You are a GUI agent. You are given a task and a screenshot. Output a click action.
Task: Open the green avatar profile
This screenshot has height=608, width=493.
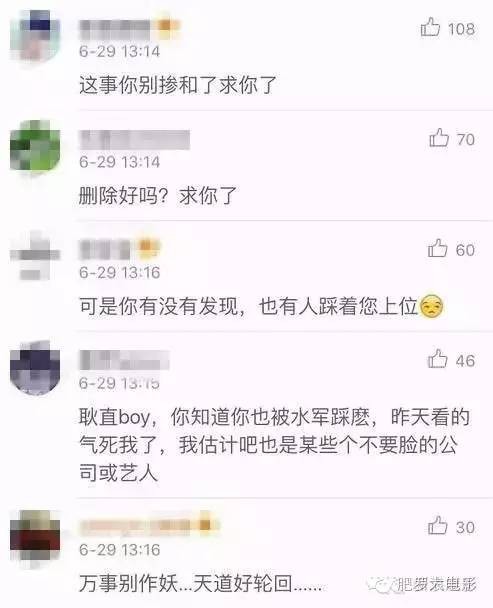click(x=35, y=146)
